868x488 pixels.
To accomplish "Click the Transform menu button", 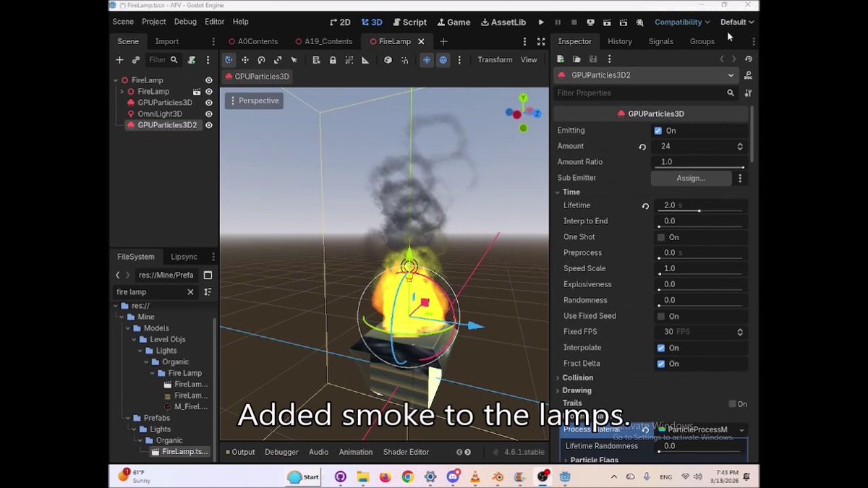I will (x=495, y=60).
